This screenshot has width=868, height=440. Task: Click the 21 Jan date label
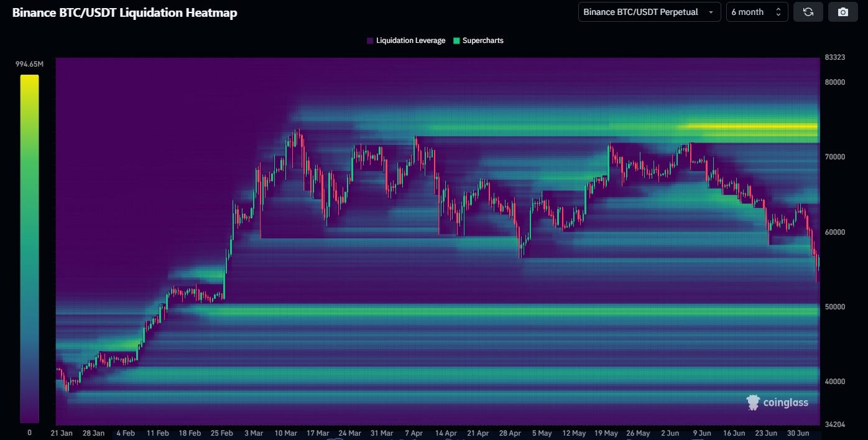(62, 433)
